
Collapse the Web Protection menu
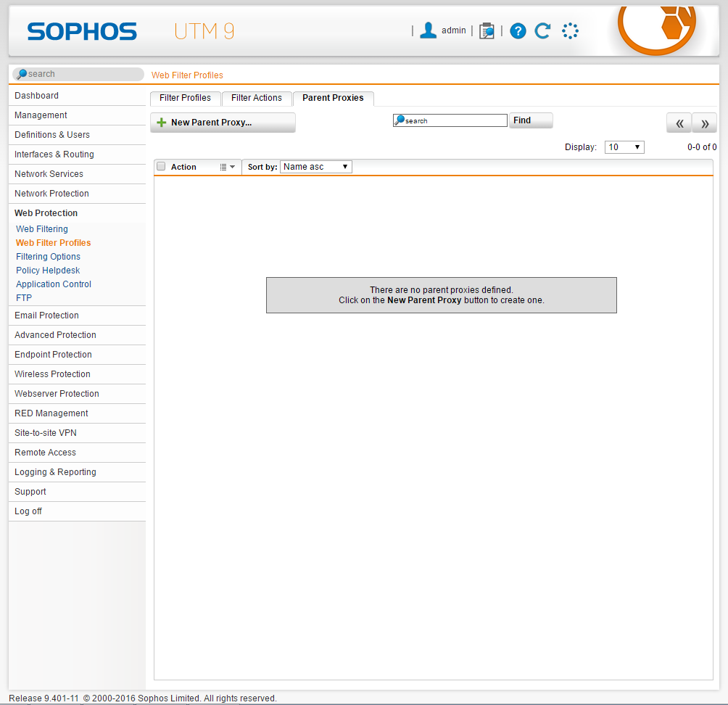(x=77, y=213)
